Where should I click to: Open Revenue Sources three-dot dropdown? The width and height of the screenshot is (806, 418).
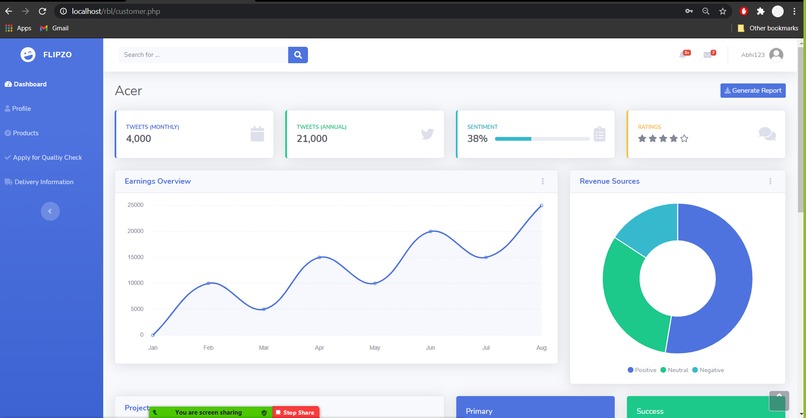770,181
